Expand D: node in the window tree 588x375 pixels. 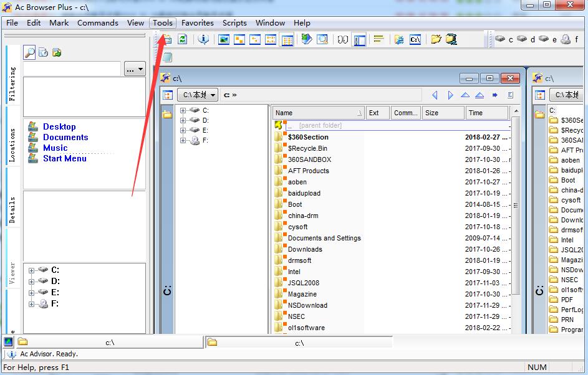(x=183, y=120)
